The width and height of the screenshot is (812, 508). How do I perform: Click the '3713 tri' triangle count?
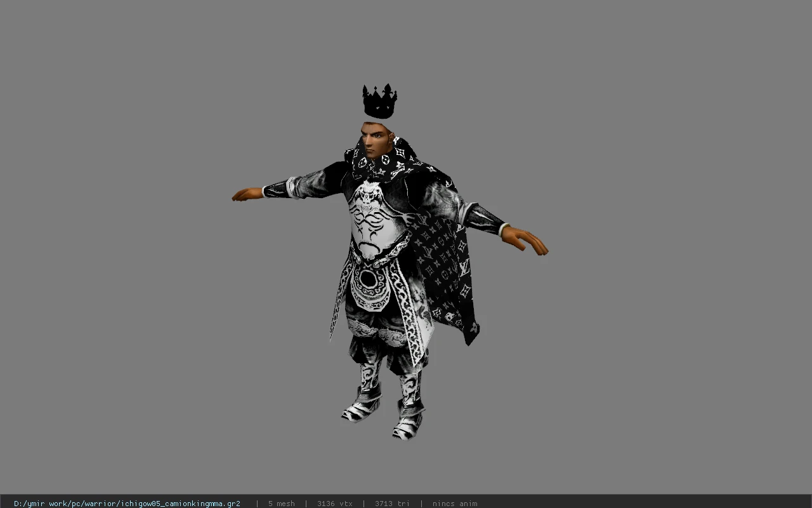392,504
